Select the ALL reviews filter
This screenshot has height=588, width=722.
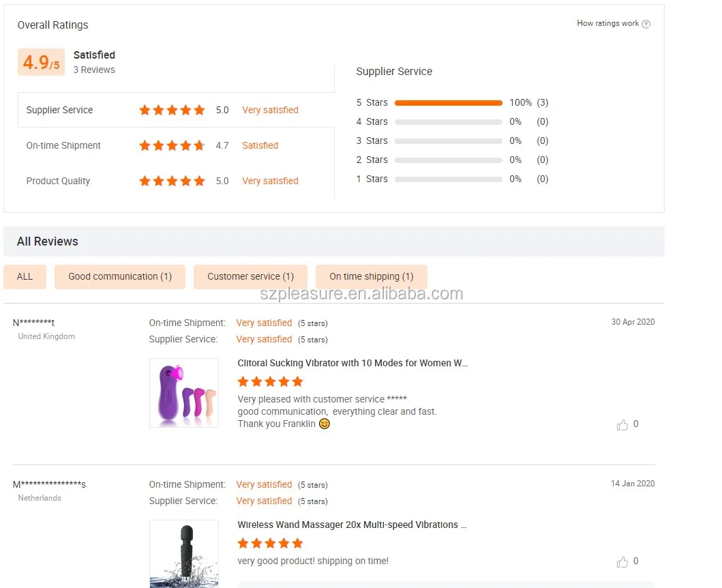click(25, 276)
